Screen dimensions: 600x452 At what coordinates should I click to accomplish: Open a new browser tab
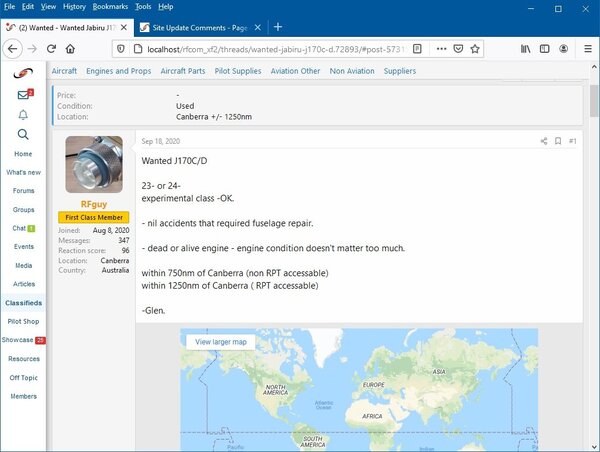[278, 26]
